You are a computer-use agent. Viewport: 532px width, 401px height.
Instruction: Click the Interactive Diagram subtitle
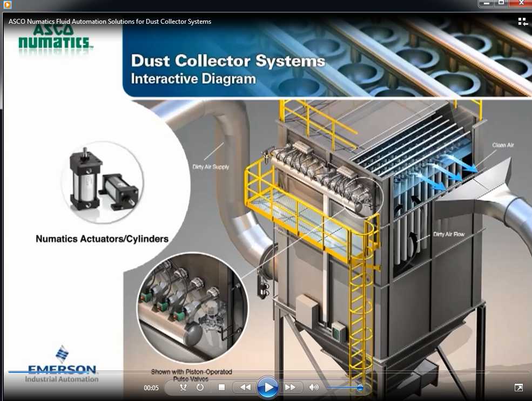coord(193,79)
